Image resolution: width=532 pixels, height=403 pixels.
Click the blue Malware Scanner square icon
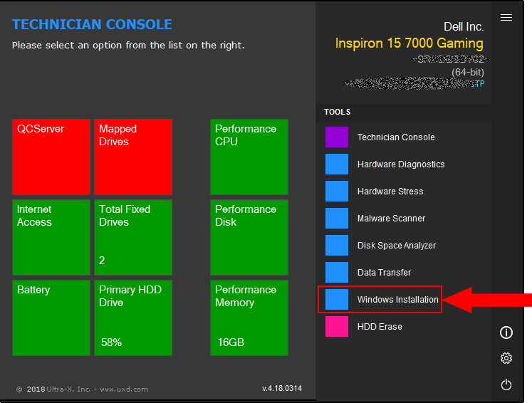[337, 219]
